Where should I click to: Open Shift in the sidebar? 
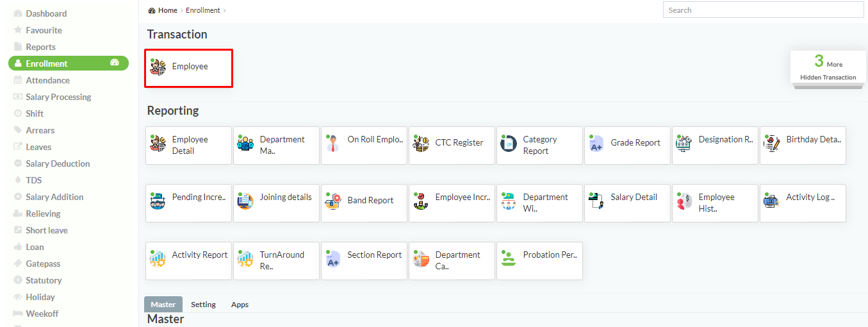click(35, 113)
